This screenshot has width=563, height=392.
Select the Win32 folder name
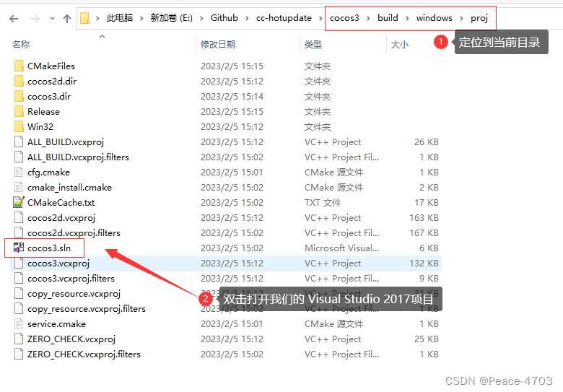(40, 127)
